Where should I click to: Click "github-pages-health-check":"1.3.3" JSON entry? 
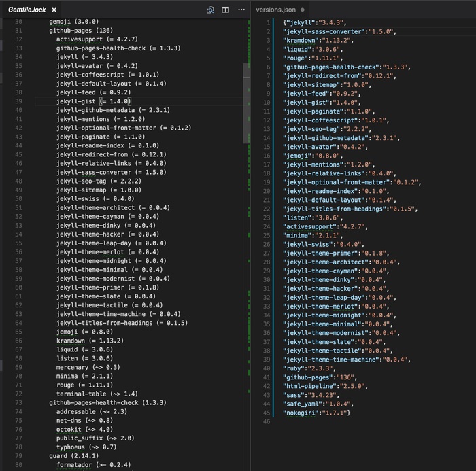coord(347,67)
